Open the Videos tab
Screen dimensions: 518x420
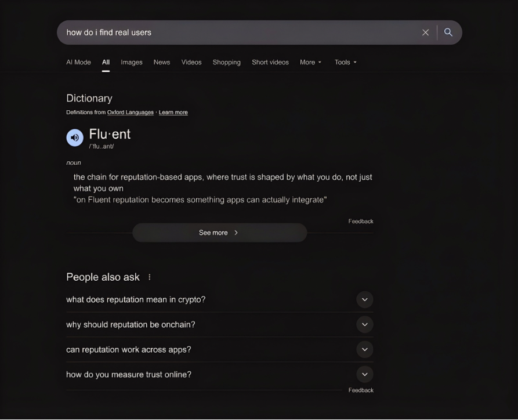[x=191, y=62]
